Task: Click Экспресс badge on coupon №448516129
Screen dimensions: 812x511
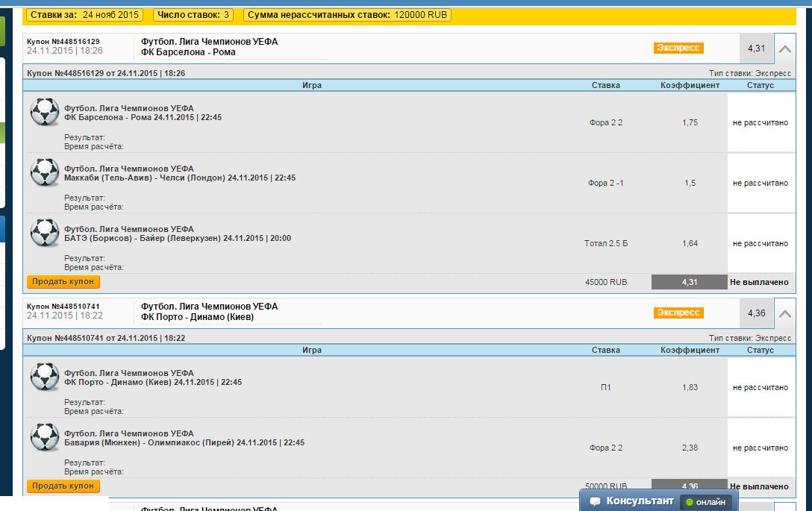Action: click(678, 48)
